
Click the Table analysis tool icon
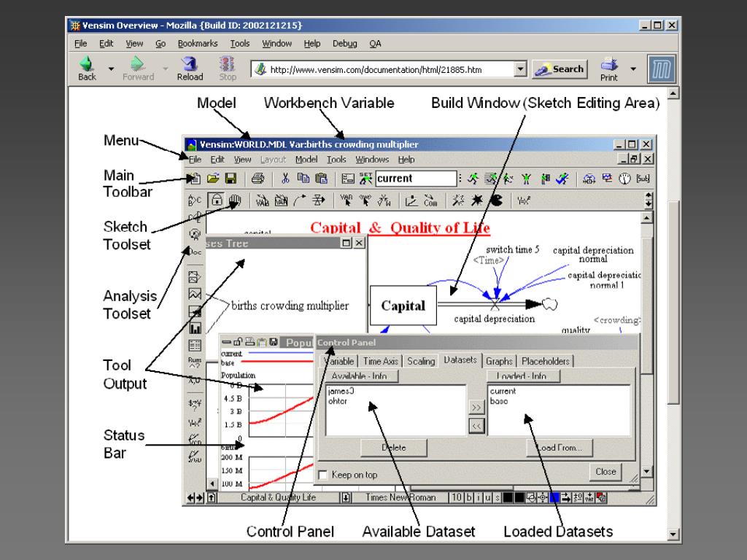pyautogui.click(x=195, y=345)
